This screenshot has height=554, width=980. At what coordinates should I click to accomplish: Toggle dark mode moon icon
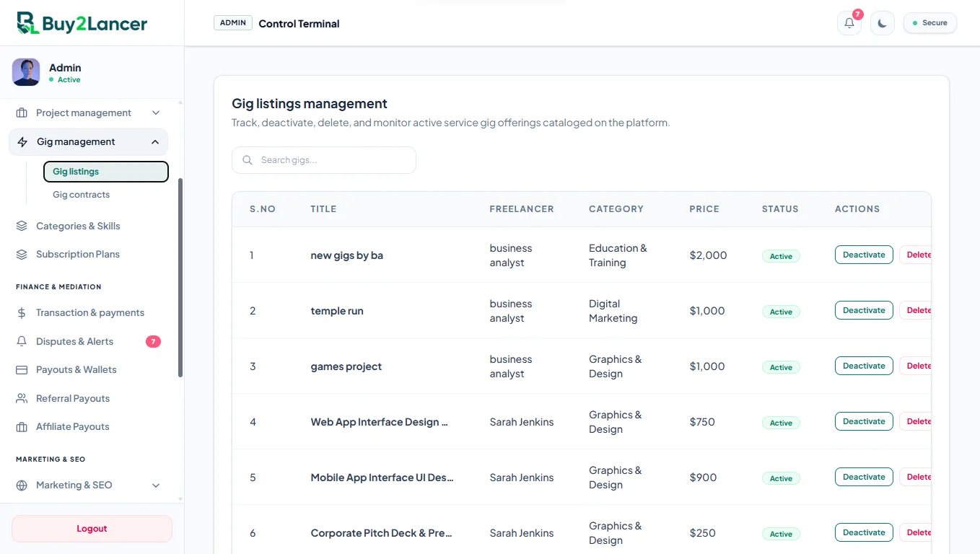pos(882,23)
